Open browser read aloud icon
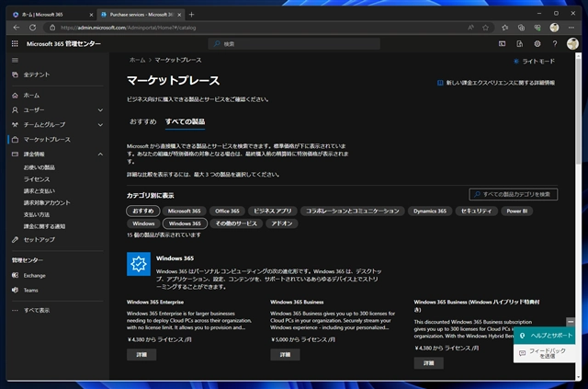Viewport: 588px width, 389px height. (x=471, y=28)
